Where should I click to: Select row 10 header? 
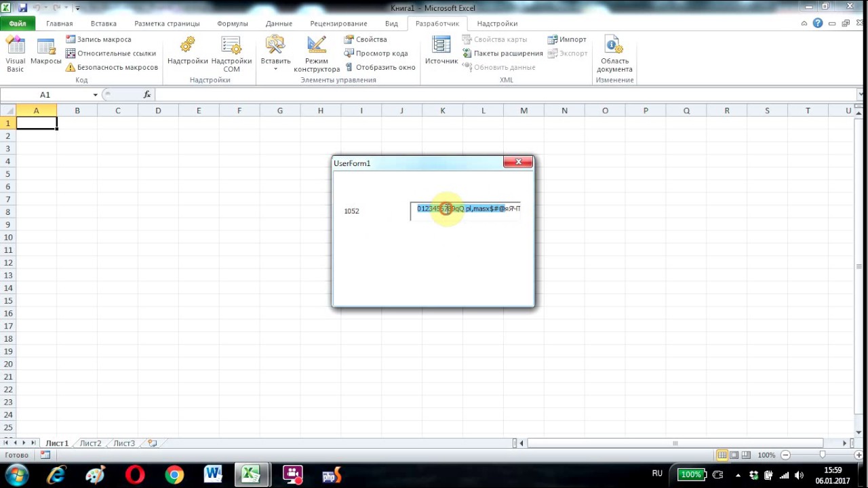pos(8,237)
